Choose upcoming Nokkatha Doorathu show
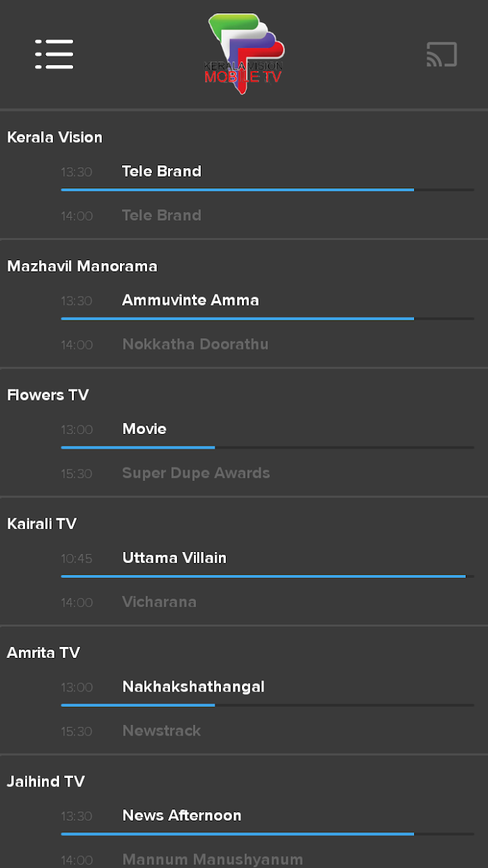 tap(195, 344)
